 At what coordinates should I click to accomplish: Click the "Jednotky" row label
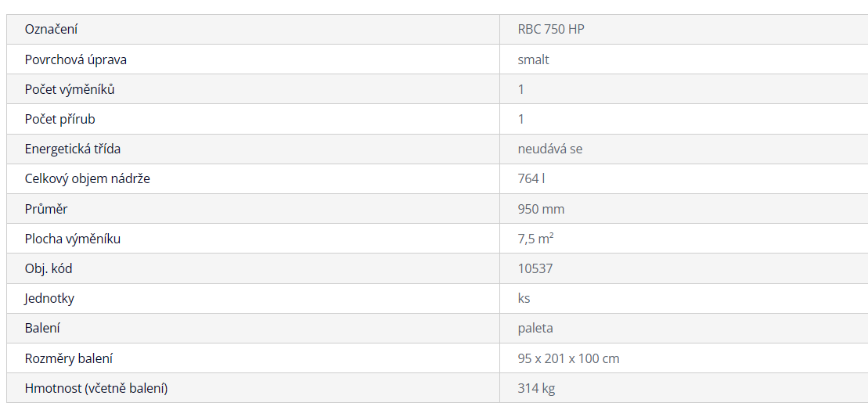[49, 298]
